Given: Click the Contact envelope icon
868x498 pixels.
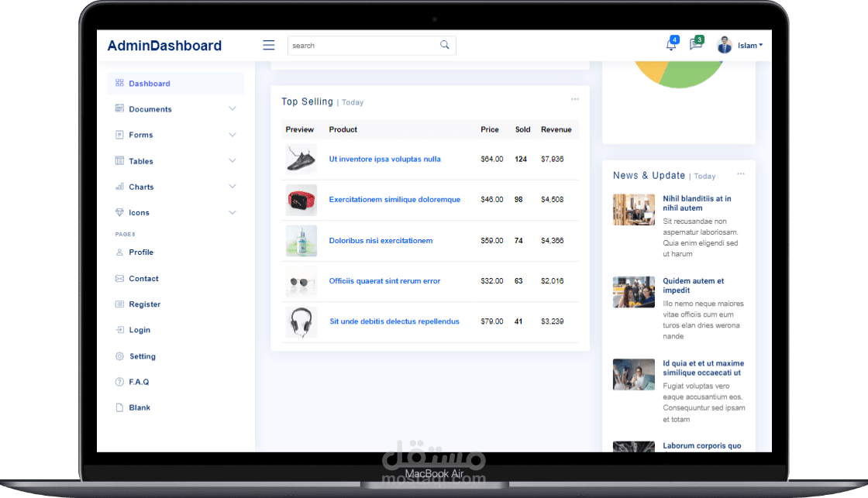Looking at the screenshot, I should (119, 278).
